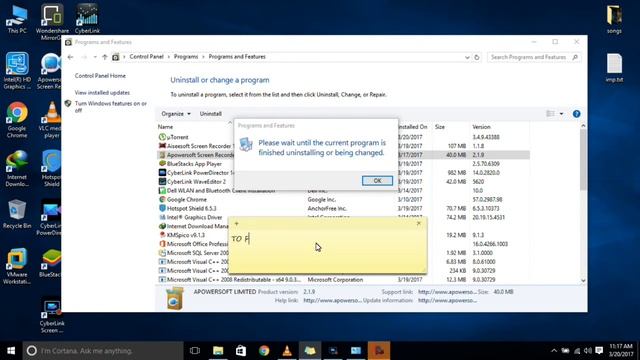Open imp.txt file on desktop
Screen dimensions: 640x360
614,68
